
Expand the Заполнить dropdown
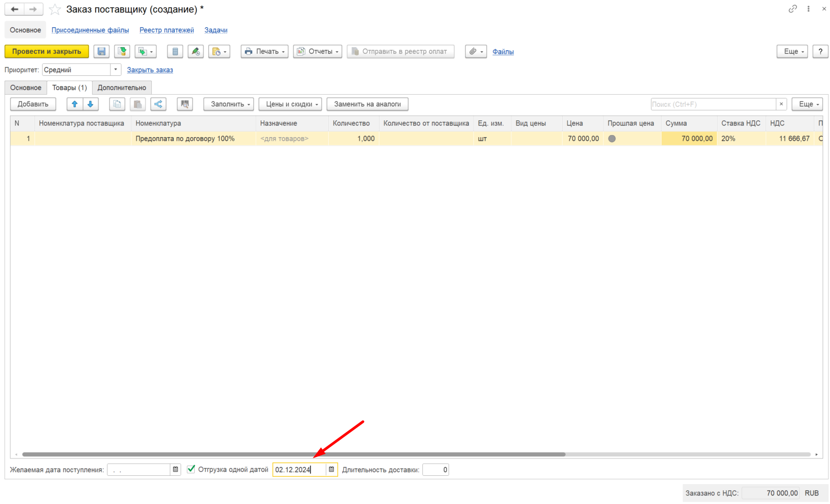click(229, 104)
